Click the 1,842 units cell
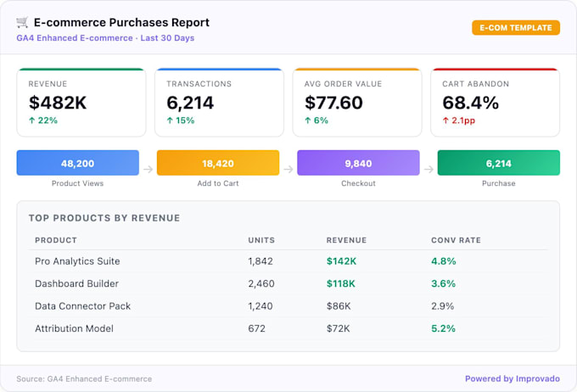The height and width of the screenshot is (392, 577). [260, 261]
